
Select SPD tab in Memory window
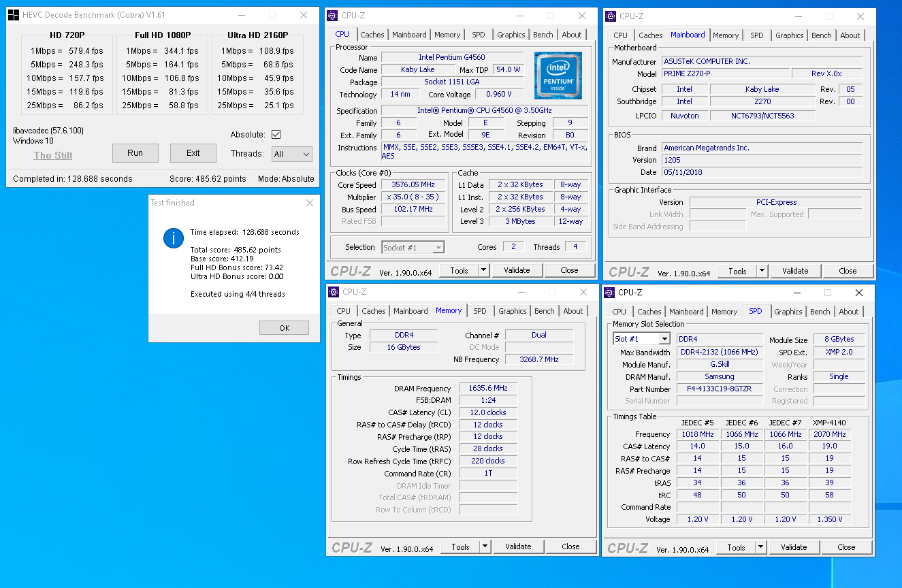click(x=480, y=311)
